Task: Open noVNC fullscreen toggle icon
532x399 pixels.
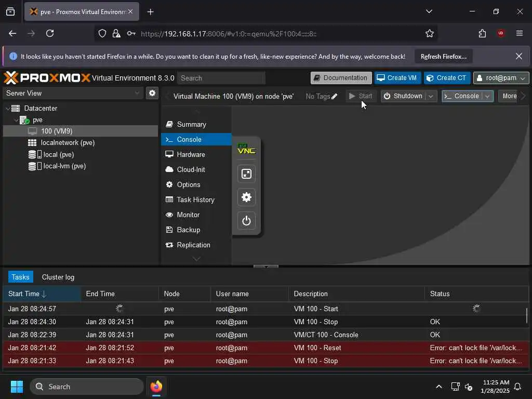Action: point(246,174)
